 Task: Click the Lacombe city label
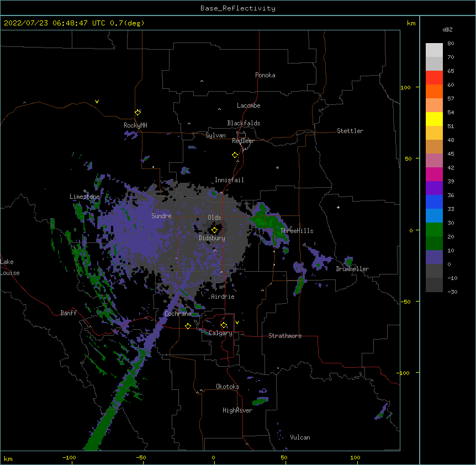(248, 105)
